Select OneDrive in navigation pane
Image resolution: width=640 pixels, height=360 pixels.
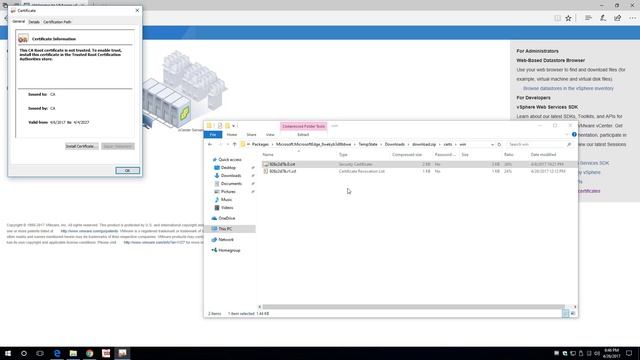click(x=227, y=218)
